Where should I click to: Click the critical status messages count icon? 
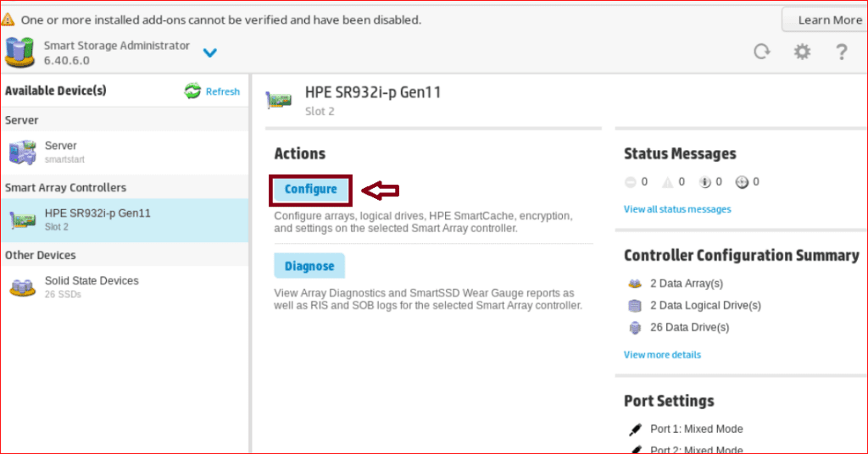[x=630, y=182]
